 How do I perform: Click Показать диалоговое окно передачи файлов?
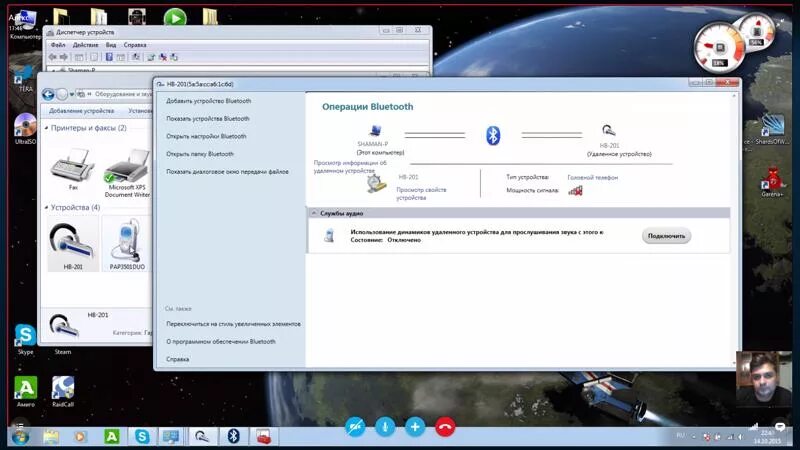point(227,171)
